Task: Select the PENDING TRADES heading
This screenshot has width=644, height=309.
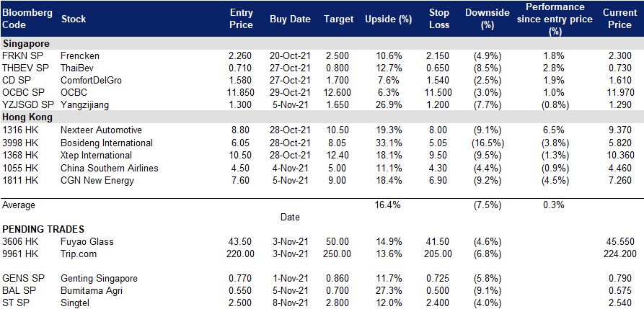Action: [43, 229]
